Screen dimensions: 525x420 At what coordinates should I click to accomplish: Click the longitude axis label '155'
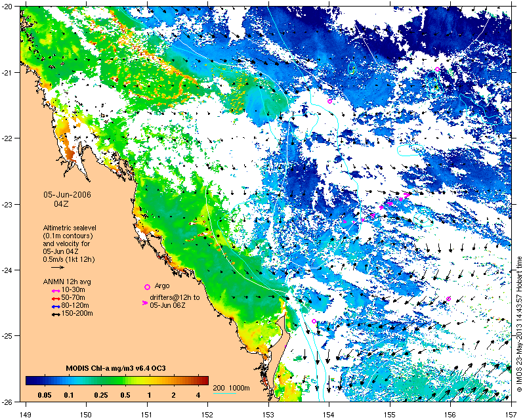click(390, 415)
